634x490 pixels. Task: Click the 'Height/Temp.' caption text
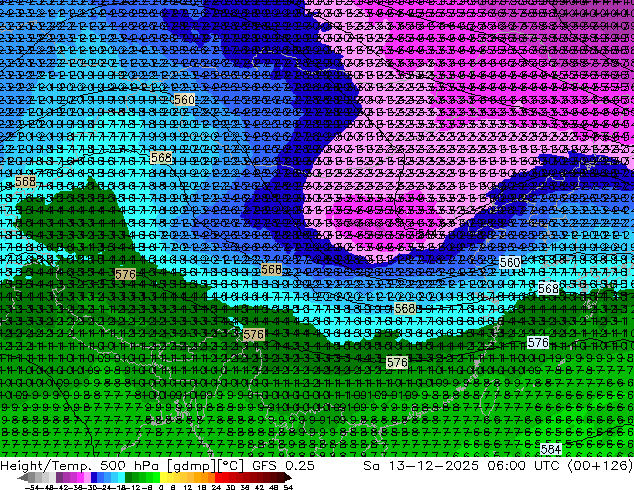point(47,465)
